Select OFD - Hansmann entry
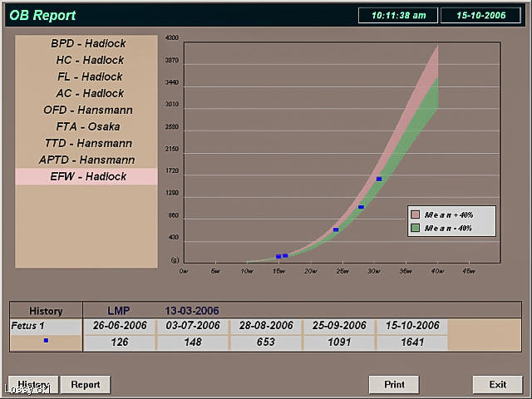Screen dimensions: 532x399 coord(86,110)
